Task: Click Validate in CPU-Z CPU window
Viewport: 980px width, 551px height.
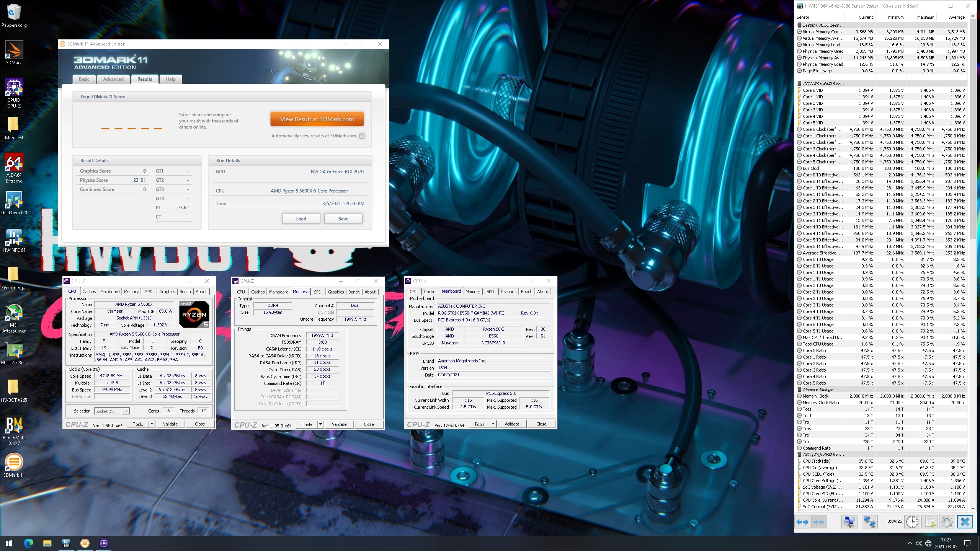Action: [170, 424]
